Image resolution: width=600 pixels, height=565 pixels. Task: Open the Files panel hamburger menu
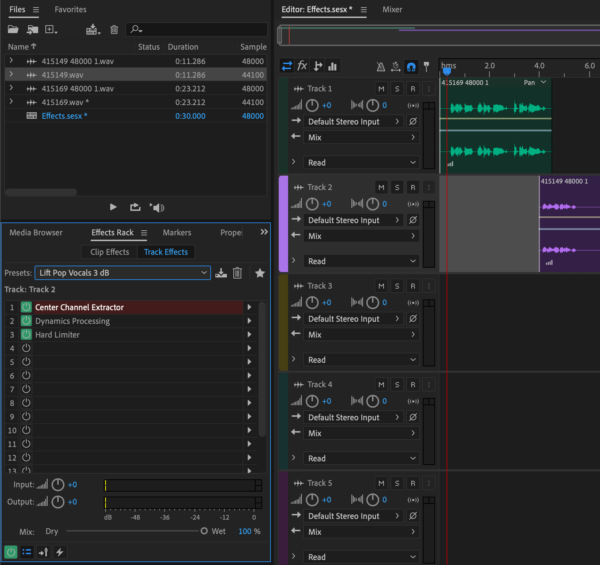point(36,10)
